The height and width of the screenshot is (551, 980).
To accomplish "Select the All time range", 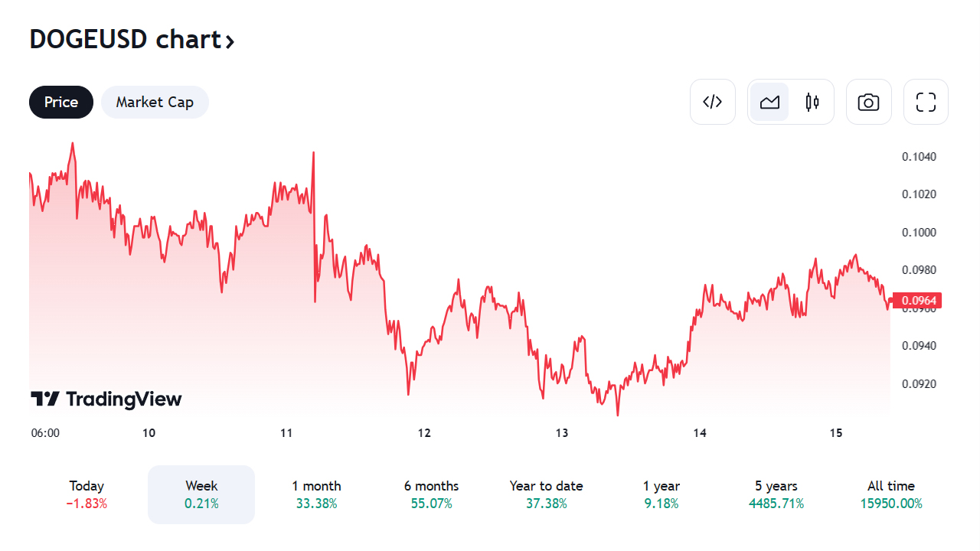I will [891, 494].
